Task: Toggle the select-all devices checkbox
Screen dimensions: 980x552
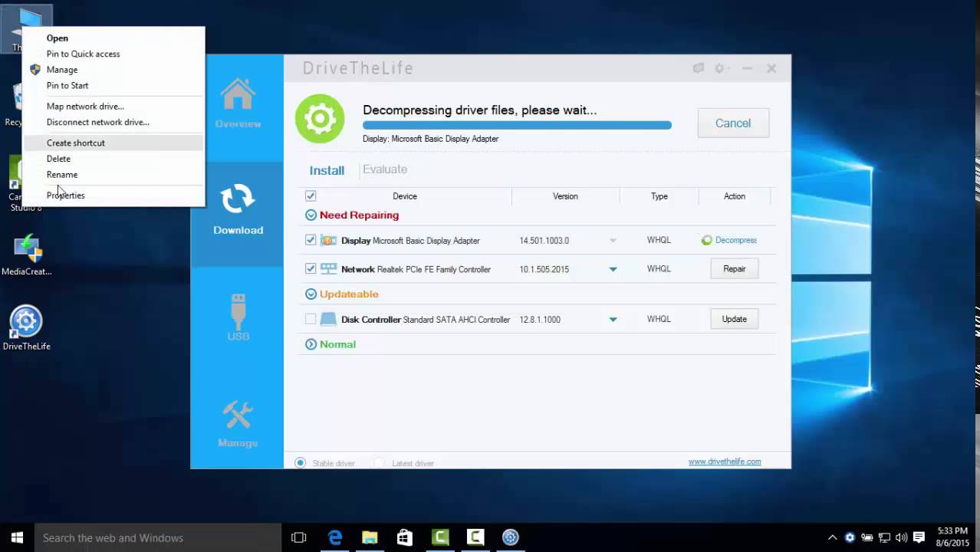Action: (311, 196)
